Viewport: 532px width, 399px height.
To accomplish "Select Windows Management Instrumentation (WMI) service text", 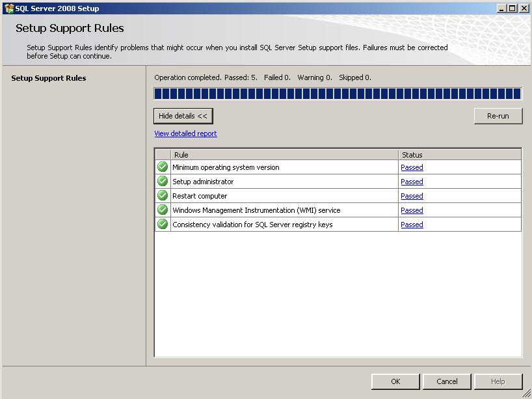I will [256, 210].
